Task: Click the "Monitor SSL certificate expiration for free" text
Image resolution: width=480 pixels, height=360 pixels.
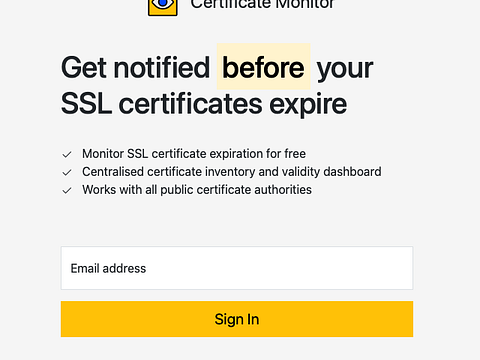Action: [x=194, y=154]
